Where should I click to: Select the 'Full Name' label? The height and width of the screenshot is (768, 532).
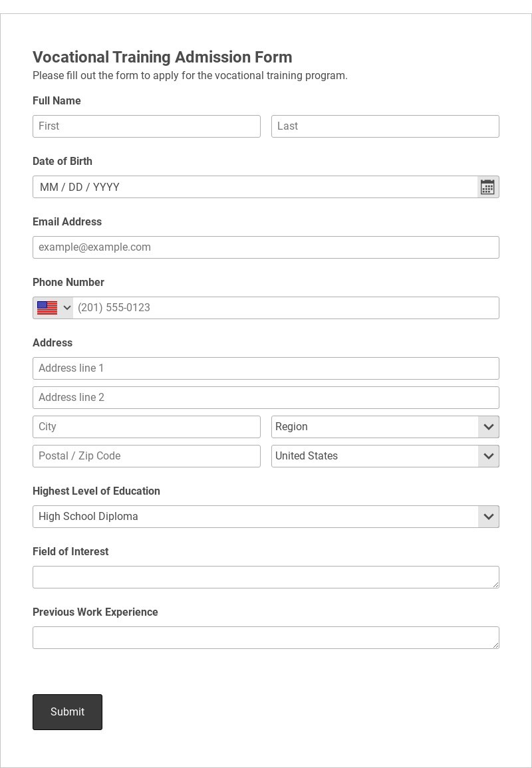coord(57,100)
